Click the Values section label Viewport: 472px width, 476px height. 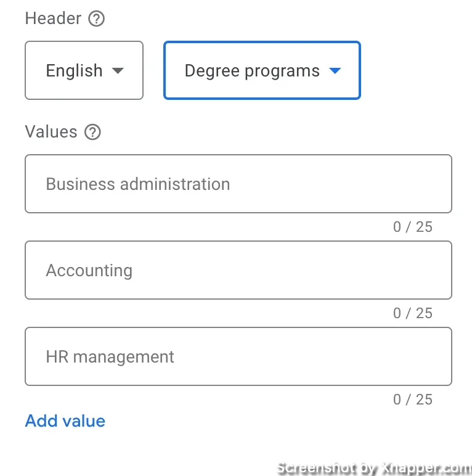pos(51,132)
